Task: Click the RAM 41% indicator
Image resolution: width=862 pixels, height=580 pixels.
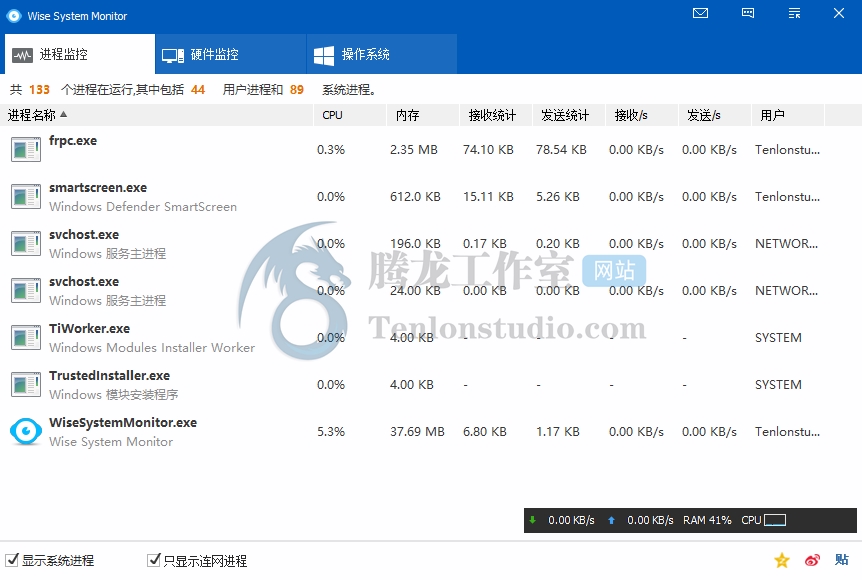Action: tap(707, 520)
